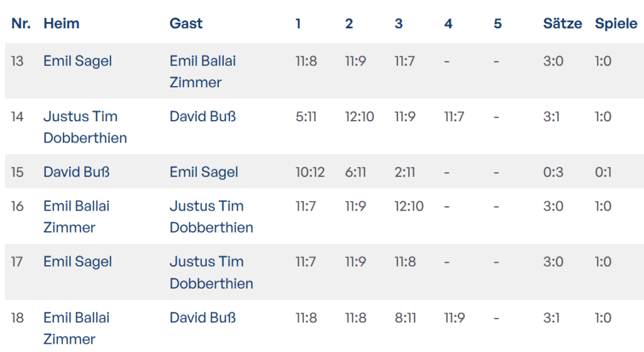Open home player Justus Tim Dobberthien in match 14

(85, 127)
